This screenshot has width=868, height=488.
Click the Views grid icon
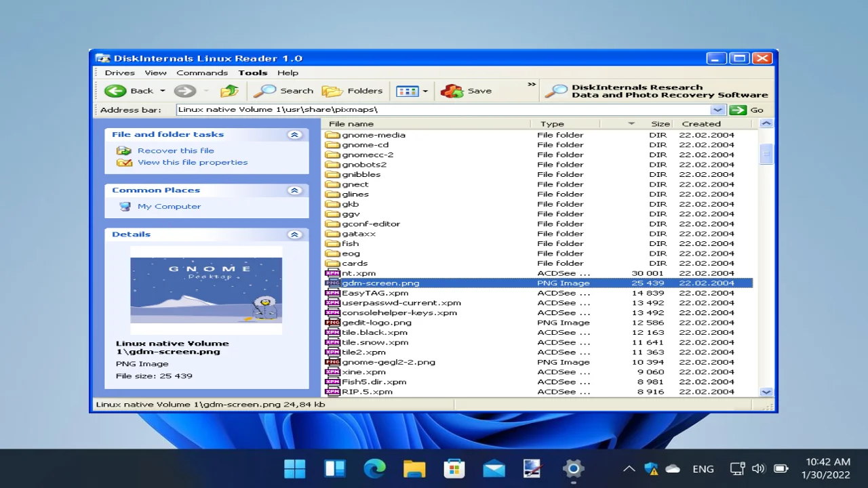coord(408,91)
